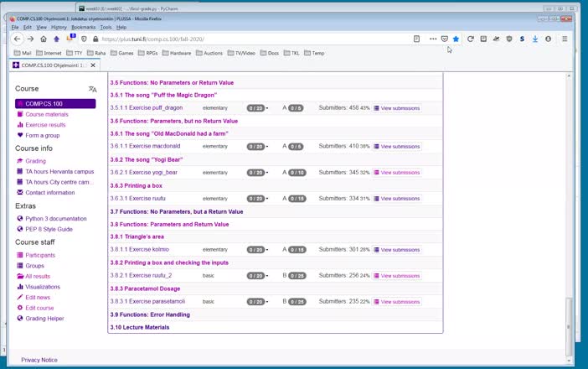Viewport: 588px width, 369px height.
Task: Open the Firefox hamburger menu
Action: [x=565, y=39]
